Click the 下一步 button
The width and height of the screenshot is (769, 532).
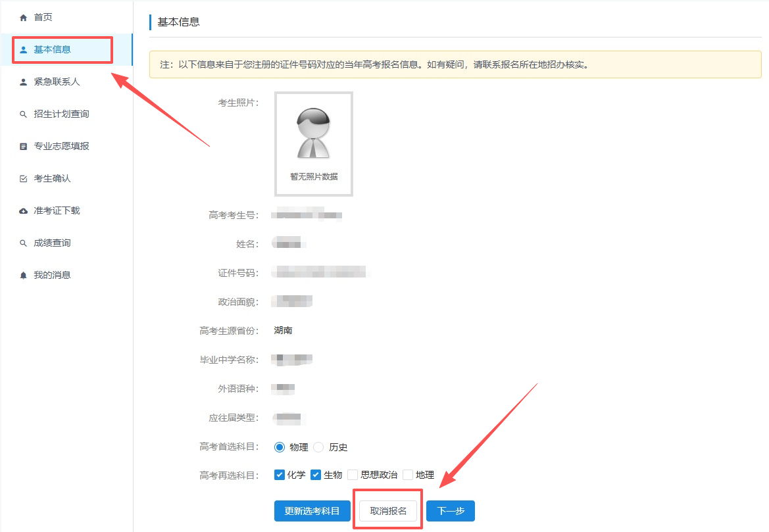(x=450, y=511)
